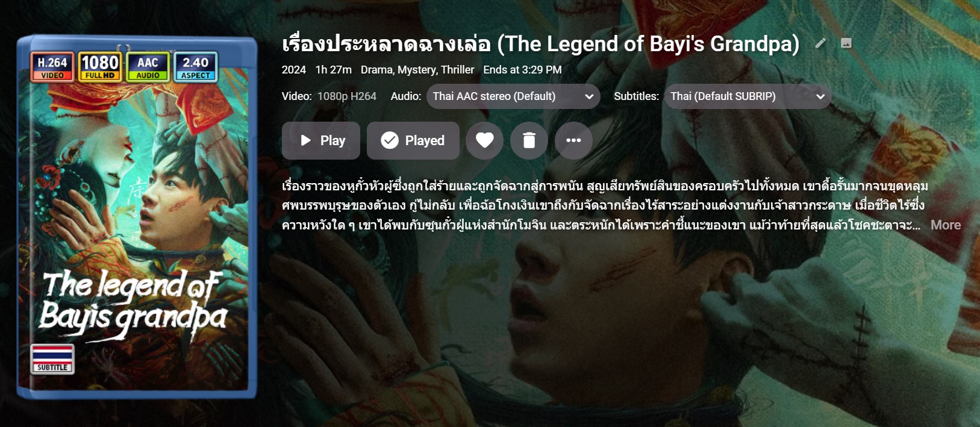This screenshot has height=427, width=980.
Task: Open the three-dots more options menu
Action: [x=573, y=140]
